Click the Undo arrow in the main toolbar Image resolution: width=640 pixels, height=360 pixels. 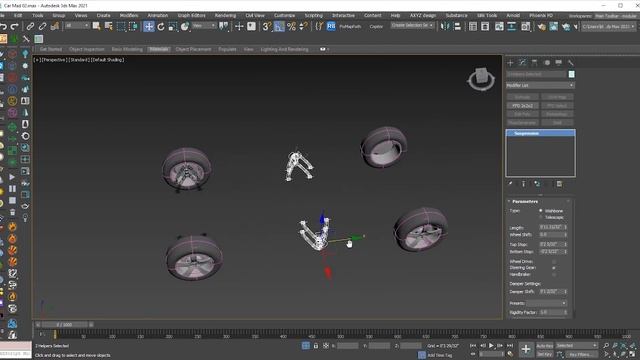click(x=3, y=27)
